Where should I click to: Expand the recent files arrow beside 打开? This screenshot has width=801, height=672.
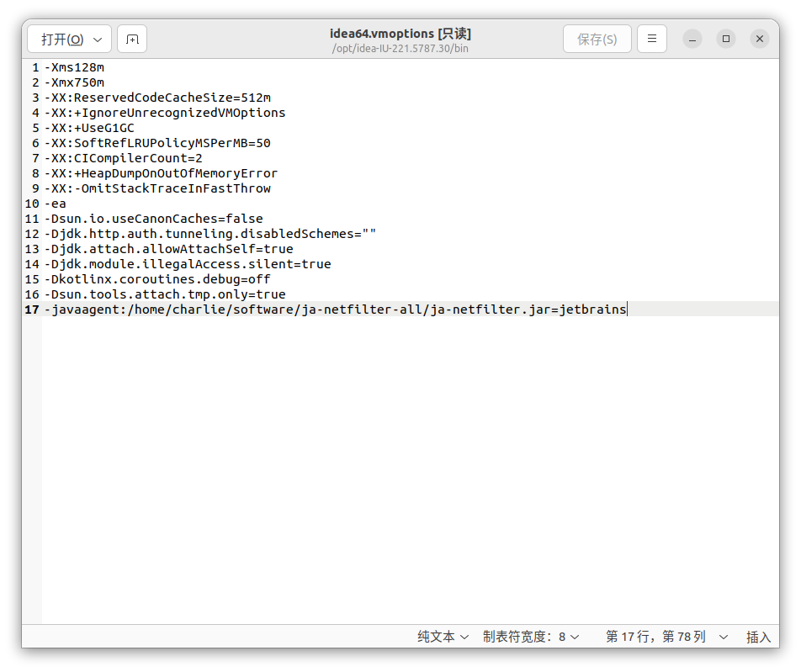point(98,40)
